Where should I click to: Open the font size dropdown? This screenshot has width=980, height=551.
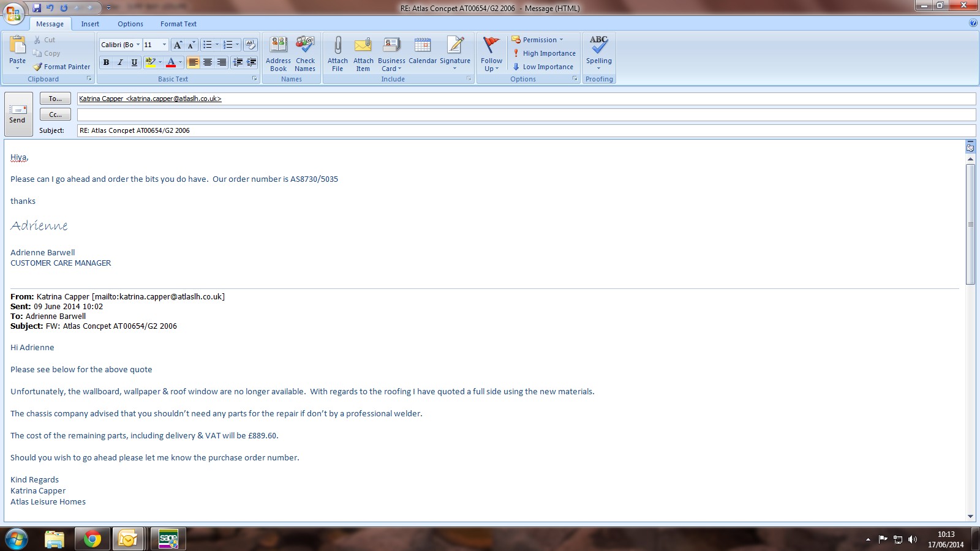tap(164, 45)
